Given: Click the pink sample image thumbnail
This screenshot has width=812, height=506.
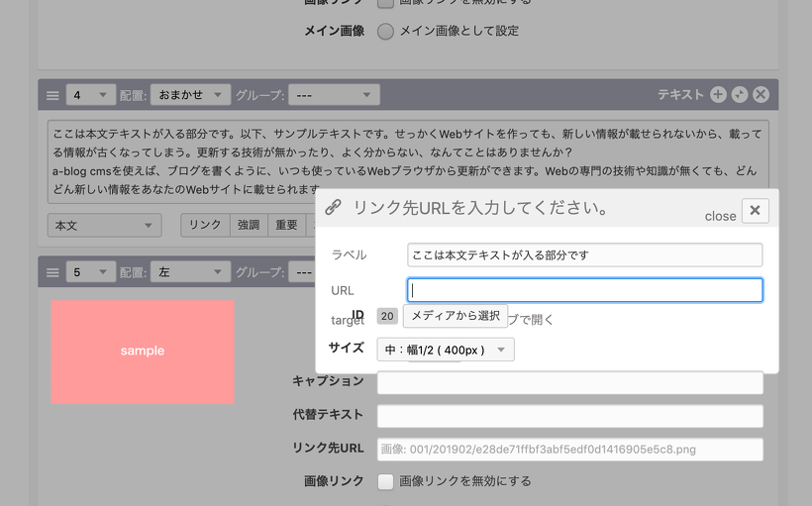Looking at the screenshot, I should [143, 352].
